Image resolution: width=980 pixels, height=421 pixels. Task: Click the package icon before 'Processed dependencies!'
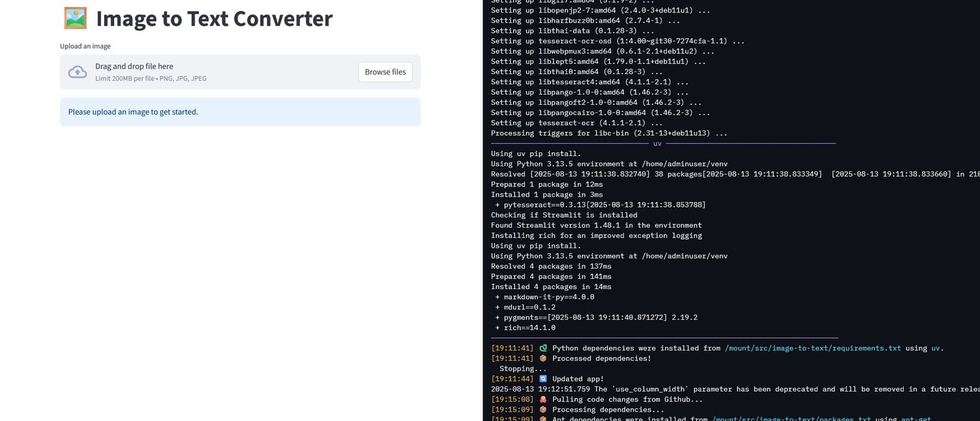point(543,358)
